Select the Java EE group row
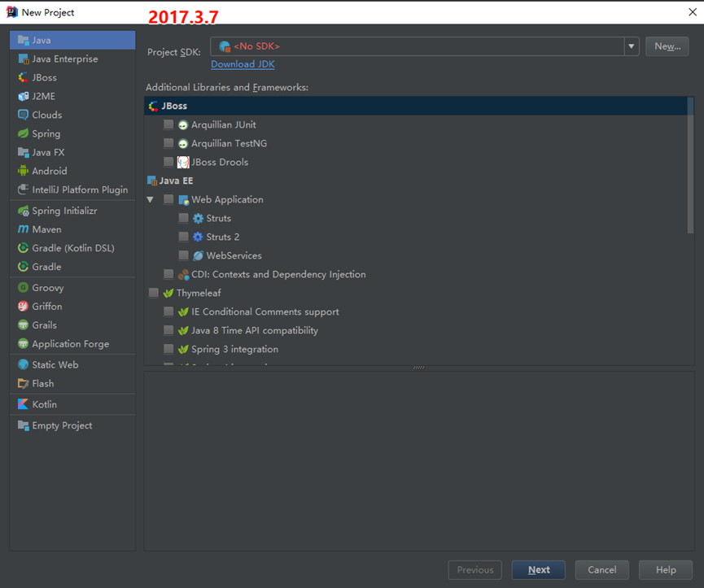Screen dimensions: 704x588 pos(416,181)
